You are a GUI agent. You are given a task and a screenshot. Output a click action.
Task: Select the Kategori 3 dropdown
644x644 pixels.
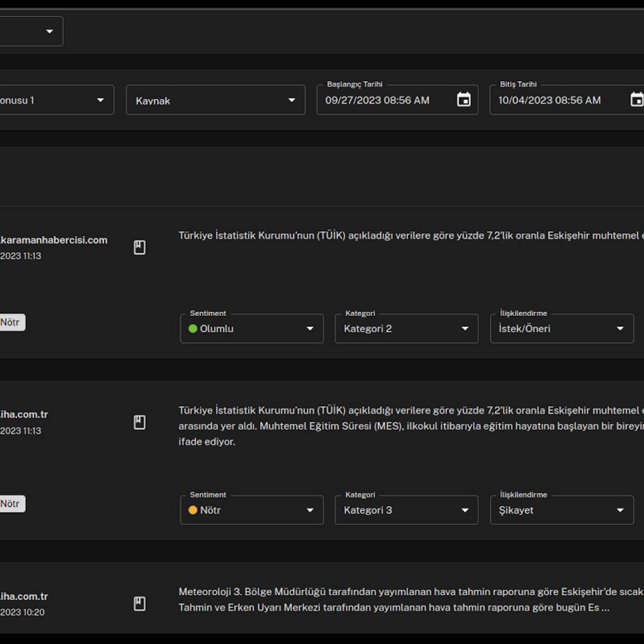click(x=406, y=510)
